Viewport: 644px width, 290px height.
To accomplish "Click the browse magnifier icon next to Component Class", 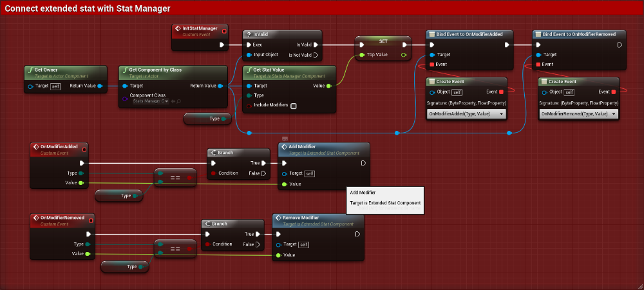I will (x=178, y=101).
